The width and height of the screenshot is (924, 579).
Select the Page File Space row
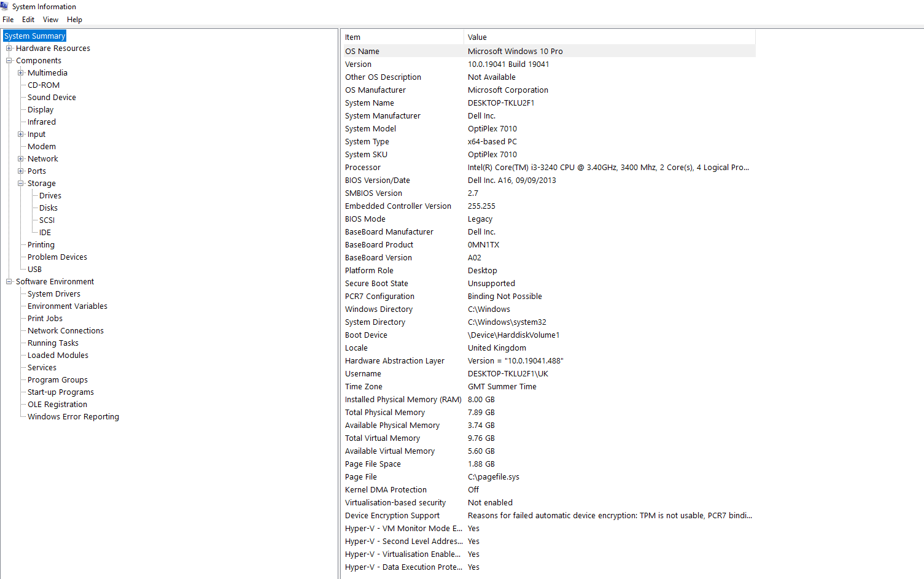point(548,464)
